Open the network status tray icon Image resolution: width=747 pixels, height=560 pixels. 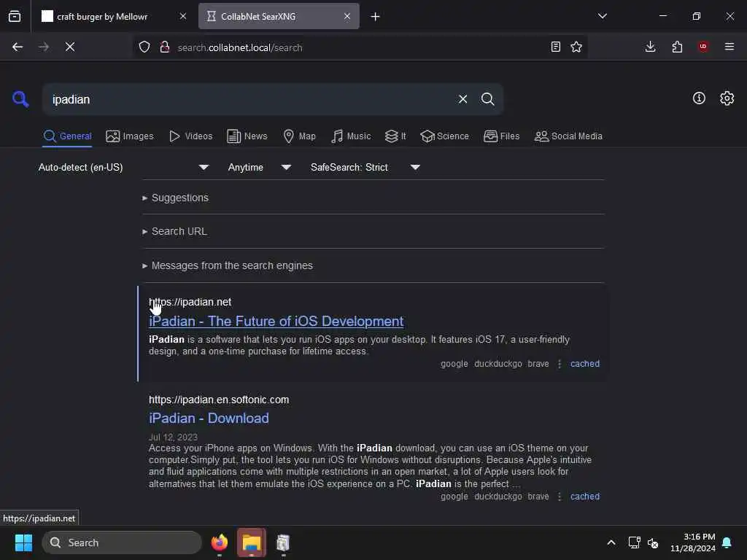point(634,542)
